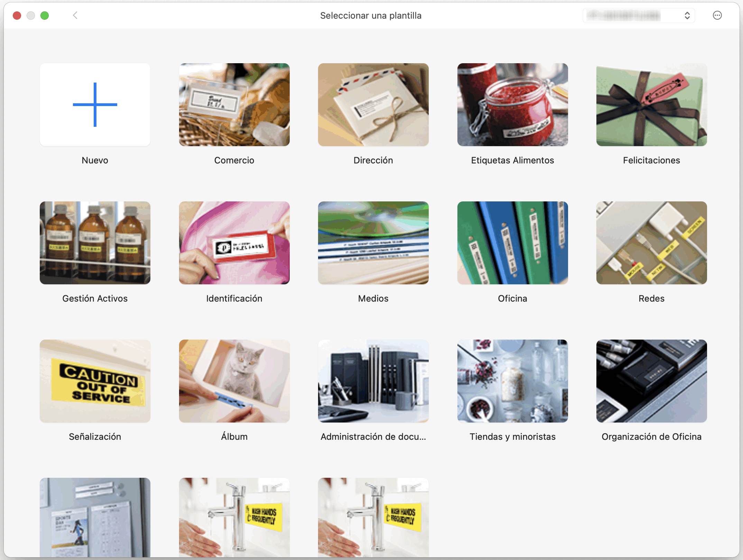
Task: Click the Señalización label text
Action: 95,437
